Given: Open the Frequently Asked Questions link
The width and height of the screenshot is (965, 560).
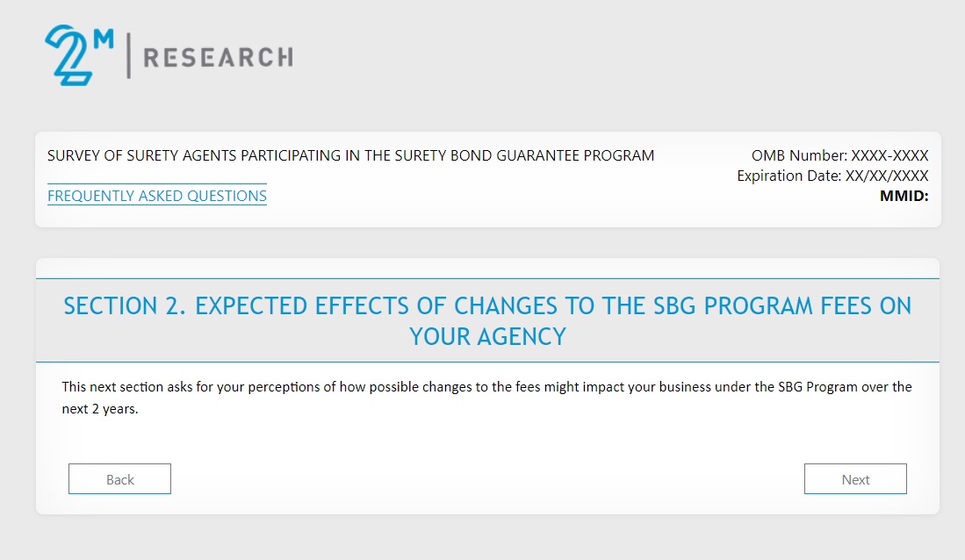Looking at the screenshot, I should (x=157, y=196).
